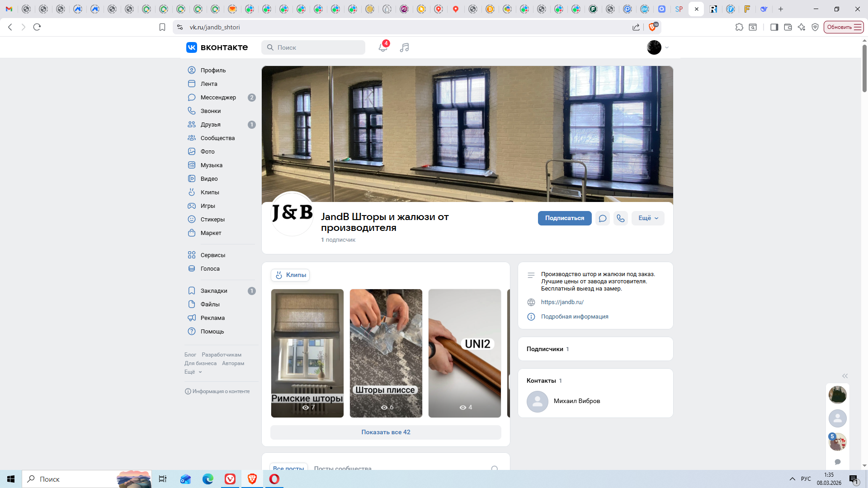Click the message icon next to Подписаться

pos(602,218)
